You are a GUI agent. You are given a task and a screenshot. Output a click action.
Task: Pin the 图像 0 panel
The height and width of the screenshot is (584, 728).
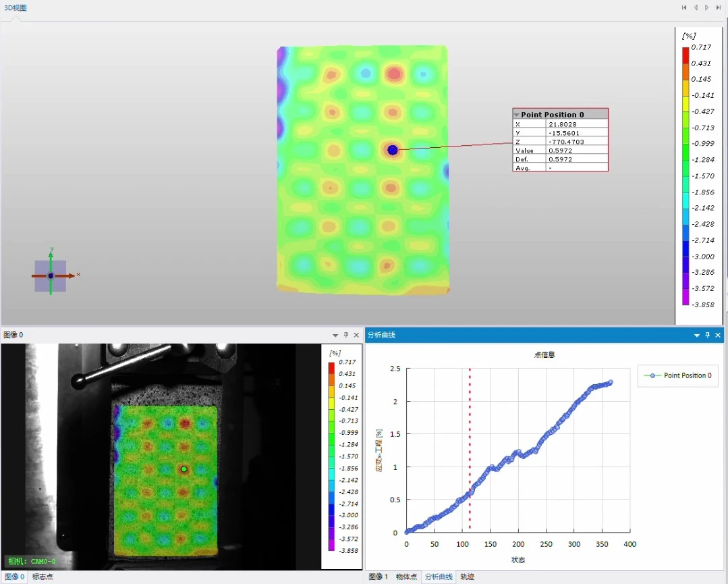point(346,335)
